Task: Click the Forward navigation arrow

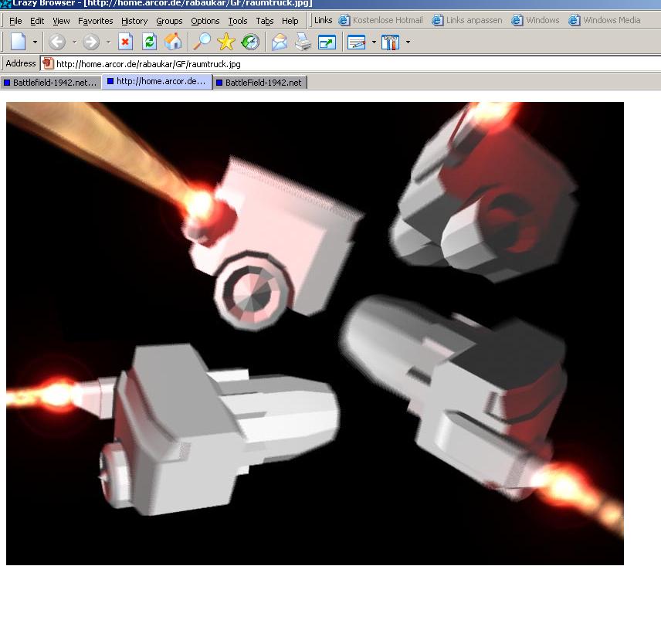Action: pyautogui.click(x=90, y=42)
